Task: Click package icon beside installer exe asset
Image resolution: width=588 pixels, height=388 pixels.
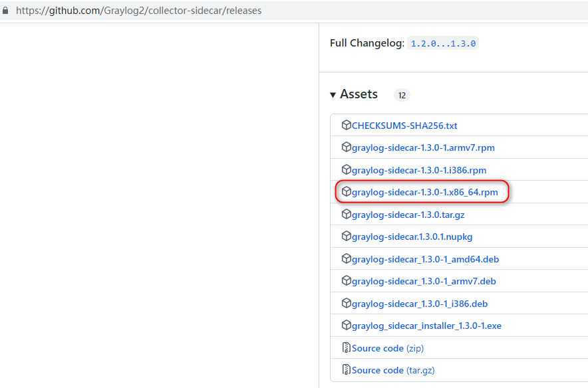Action: (346, 325)
